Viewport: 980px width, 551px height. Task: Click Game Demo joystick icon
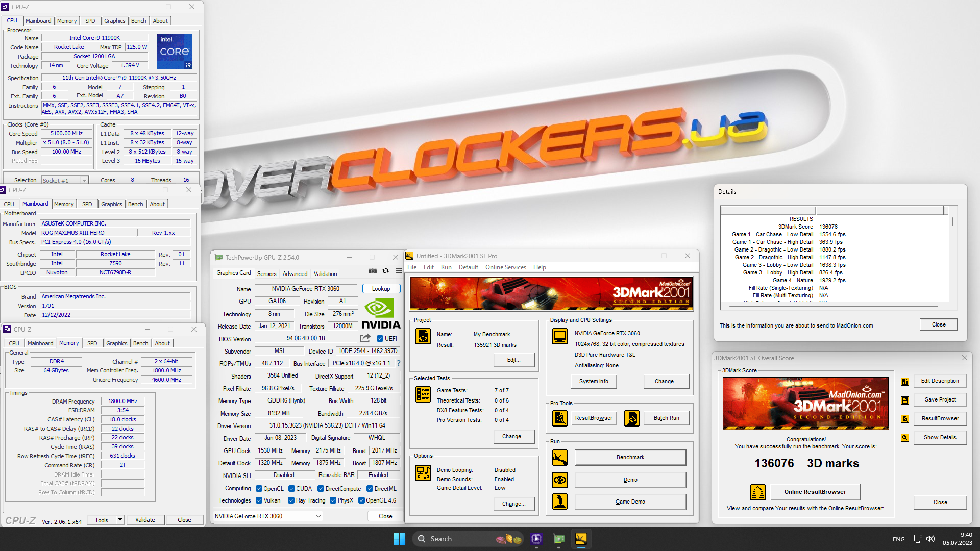560,502
